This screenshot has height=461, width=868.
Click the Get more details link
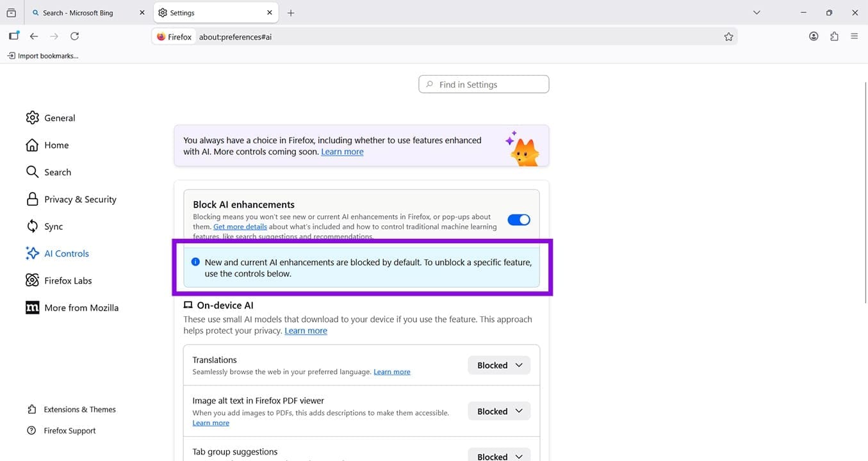(240, 227)
